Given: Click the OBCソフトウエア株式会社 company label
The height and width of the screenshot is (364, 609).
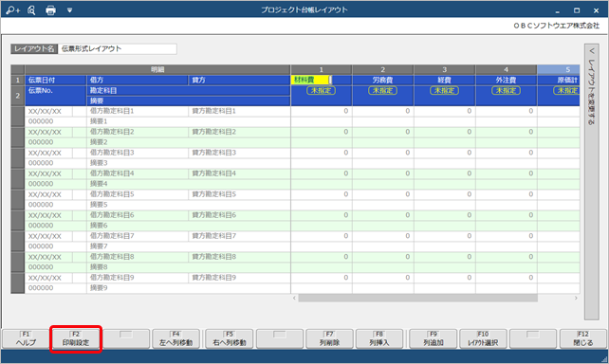Looking at the screenshot, I should pyautogui.click(x=556, y=26).
